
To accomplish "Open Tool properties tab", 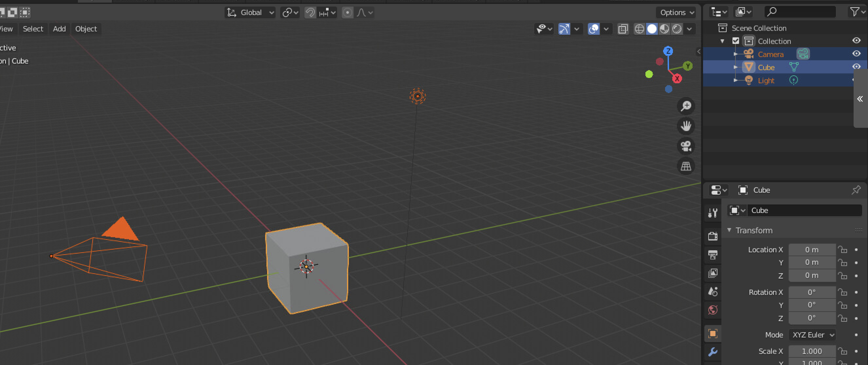I will [712, 213].
